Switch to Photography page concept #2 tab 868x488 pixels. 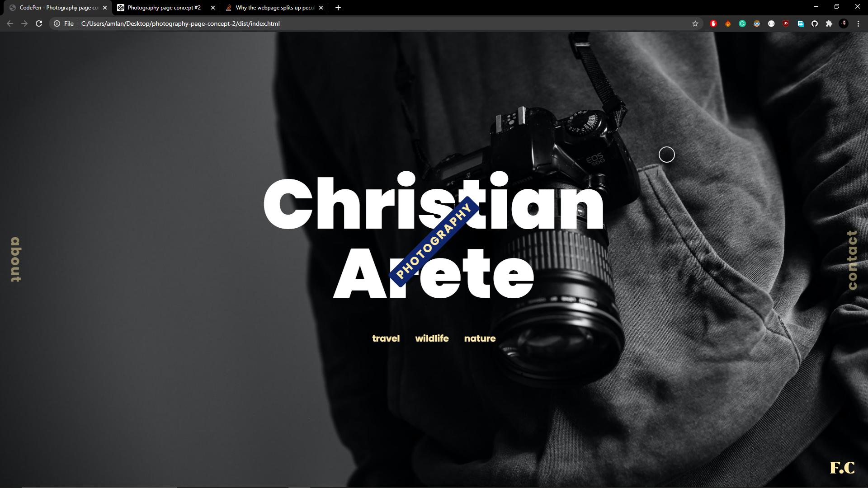point(166,8)
